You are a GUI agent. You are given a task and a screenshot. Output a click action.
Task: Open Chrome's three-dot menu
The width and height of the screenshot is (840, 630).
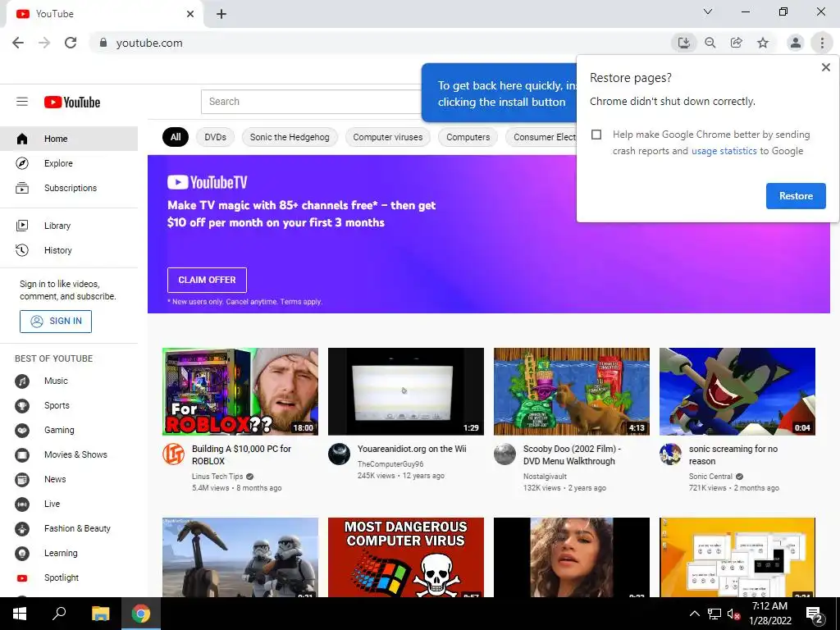[x=822, y=43]
